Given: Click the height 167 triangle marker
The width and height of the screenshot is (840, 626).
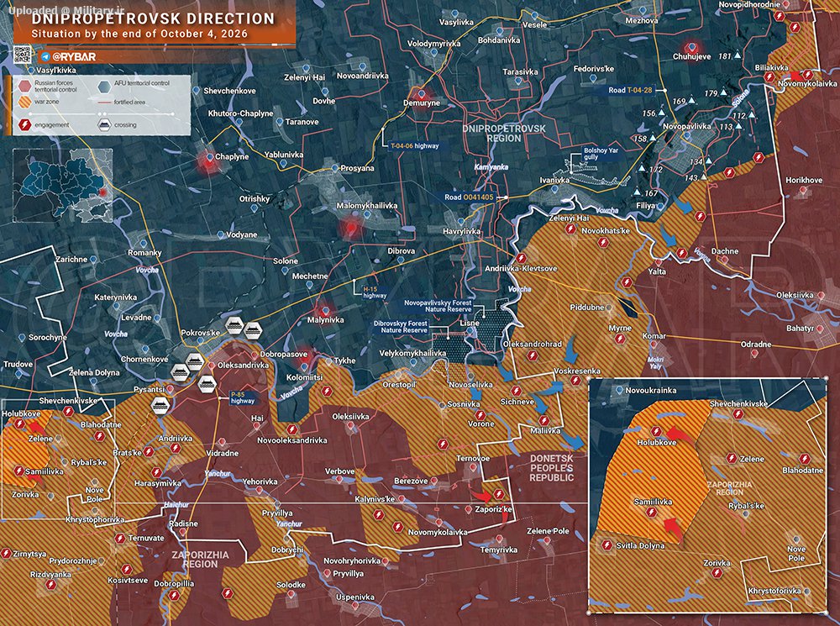Looking at the screenshot, I should tap(637, 192).
